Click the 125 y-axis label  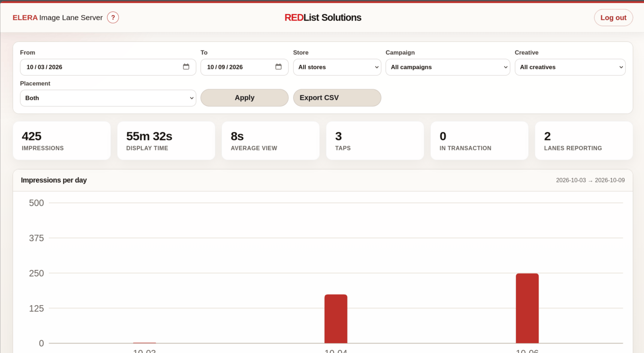36,308
